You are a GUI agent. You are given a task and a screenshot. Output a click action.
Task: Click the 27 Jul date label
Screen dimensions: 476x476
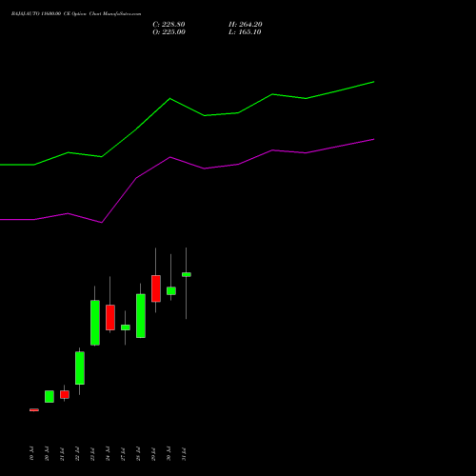(123, 454)
